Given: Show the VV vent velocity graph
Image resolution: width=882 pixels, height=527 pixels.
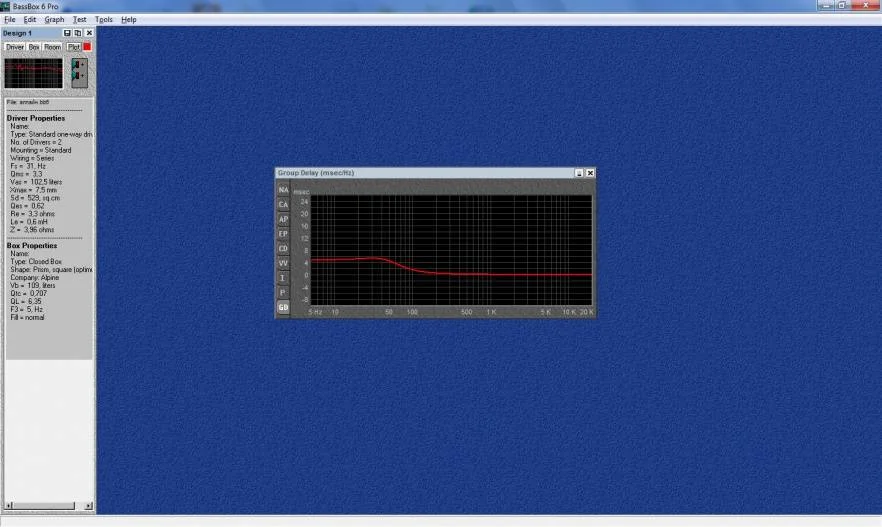Looking at the screenshot, I should coord(283,263).
